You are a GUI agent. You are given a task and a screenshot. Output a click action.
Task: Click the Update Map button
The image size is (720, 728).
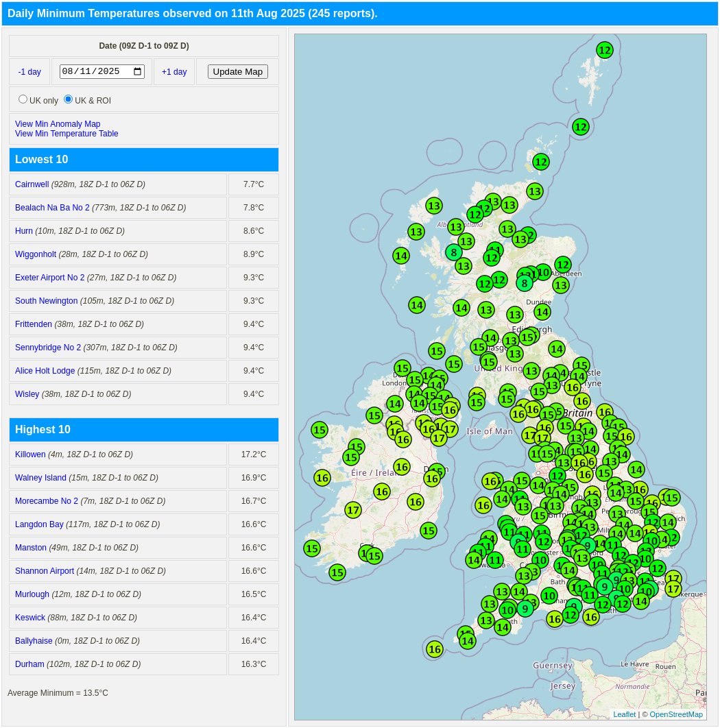pos(237,71)
